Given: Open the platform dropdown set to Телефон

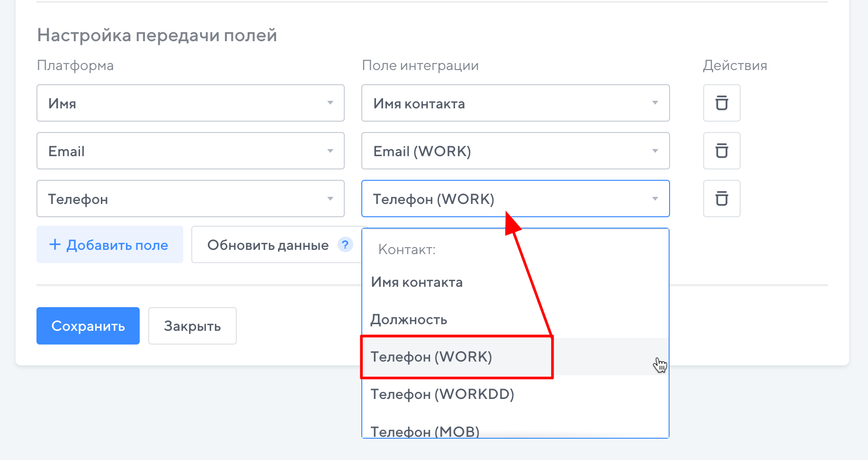Looking at the screenshot, I should [190, 199].
